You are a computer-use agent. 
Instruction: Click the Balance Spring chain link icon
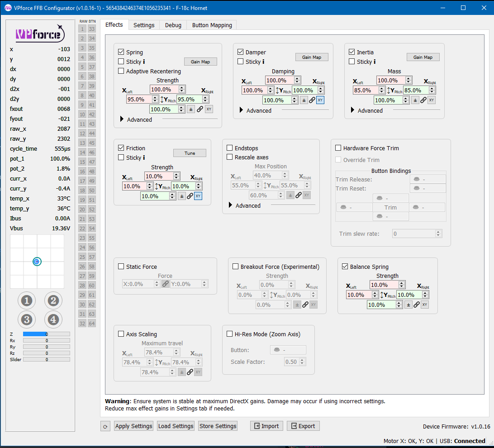[x=417, y=305]
